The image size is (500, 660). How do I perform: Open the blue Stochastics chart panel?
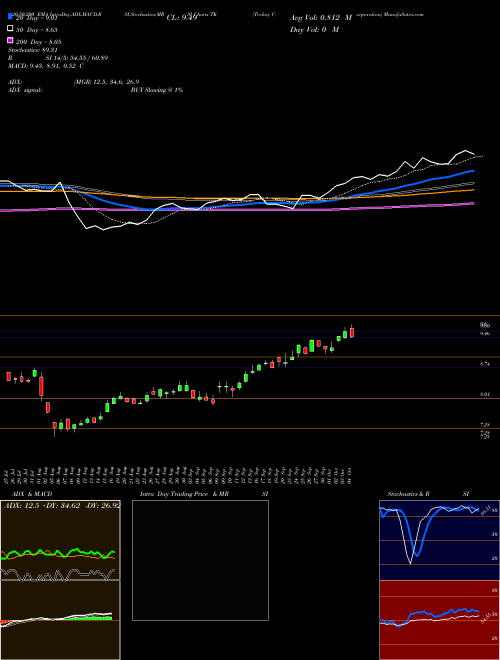[439, 540]
